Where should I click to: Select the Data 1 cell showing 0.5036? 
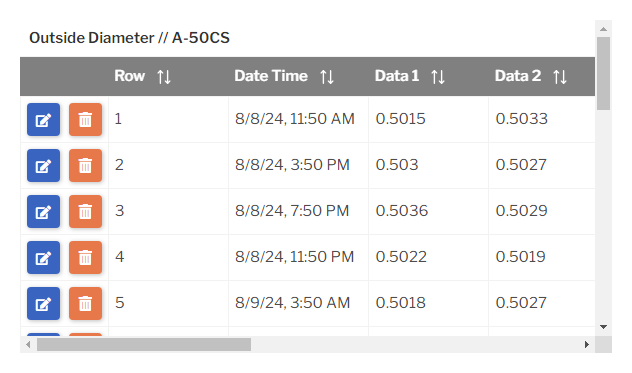coord(428,211)
